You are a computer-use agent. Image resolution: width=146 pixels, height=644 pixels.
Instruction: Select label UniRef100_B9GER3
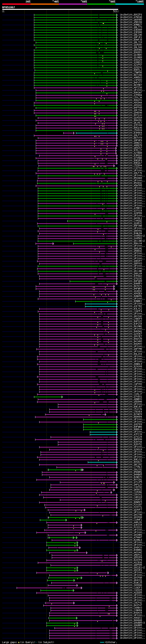pos(131,53)
